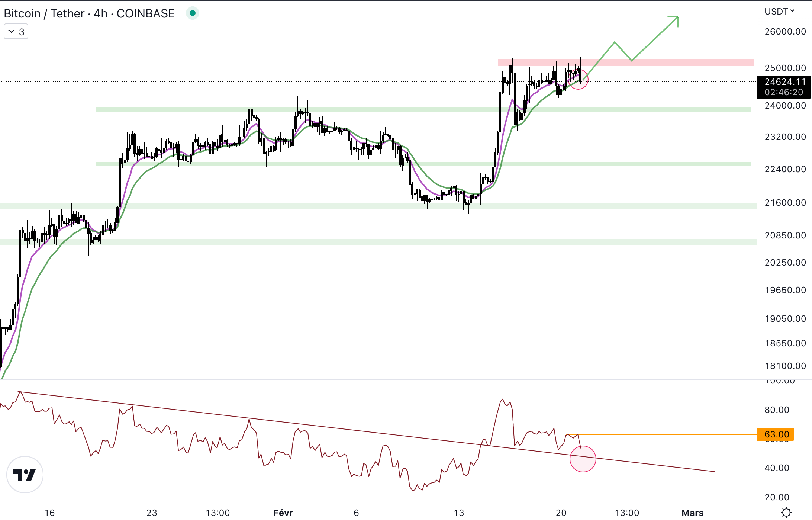
Task: Open chart settings gear icon
Action: click(x=786, y=513)
